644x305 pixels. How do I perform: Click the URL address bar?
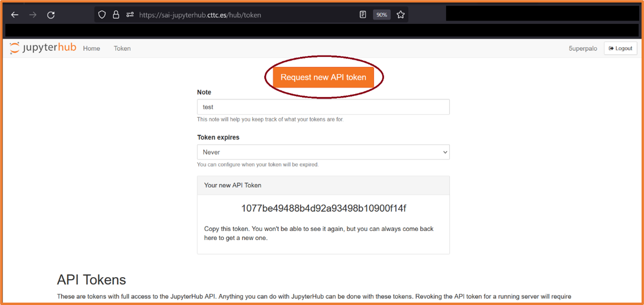[x=239, y=15]
